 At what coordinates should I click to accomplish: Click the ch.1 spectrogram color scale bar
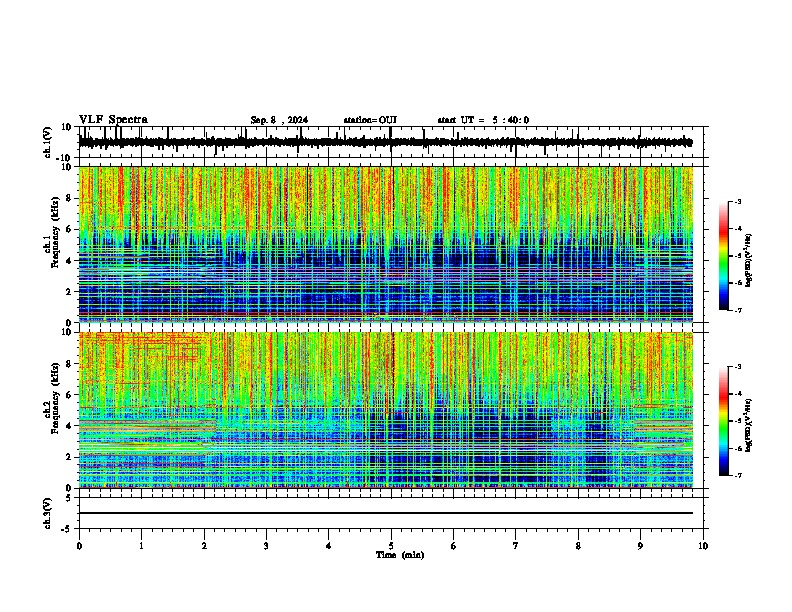coord(723,256)
